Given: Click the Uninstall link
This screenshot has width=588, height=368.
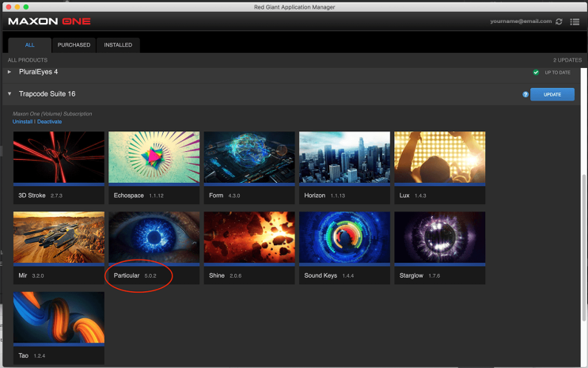Looking at the screenshot, I should coord(23,122).
